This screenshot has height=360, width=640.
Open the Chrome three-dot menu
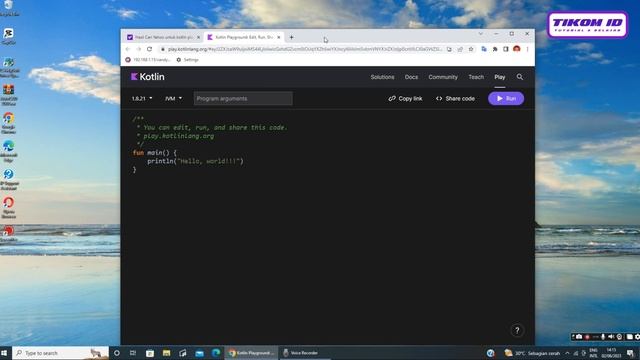point(527,49)
